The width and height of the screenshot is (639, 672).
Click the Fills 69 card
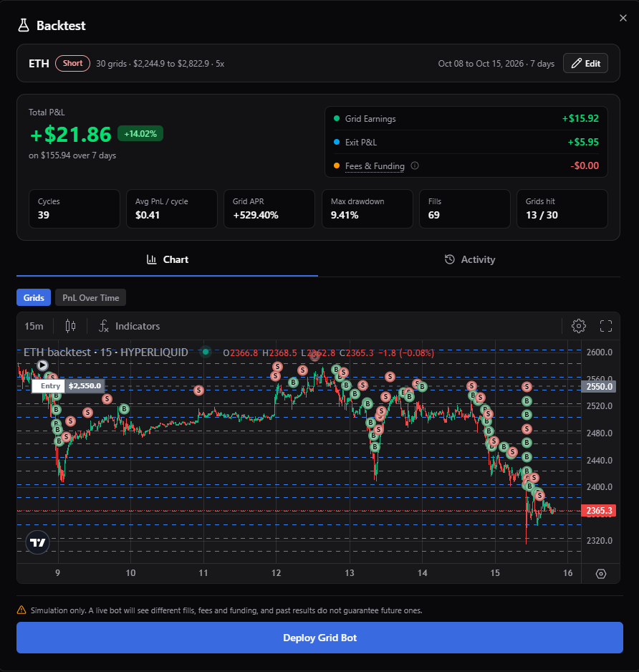coord(465,208)
